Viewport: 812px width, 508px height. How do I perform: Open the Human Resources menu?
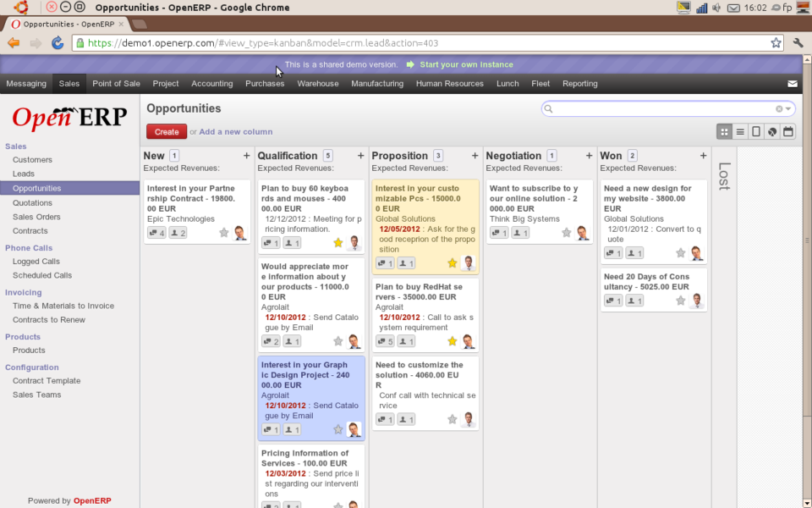point(449,84)
